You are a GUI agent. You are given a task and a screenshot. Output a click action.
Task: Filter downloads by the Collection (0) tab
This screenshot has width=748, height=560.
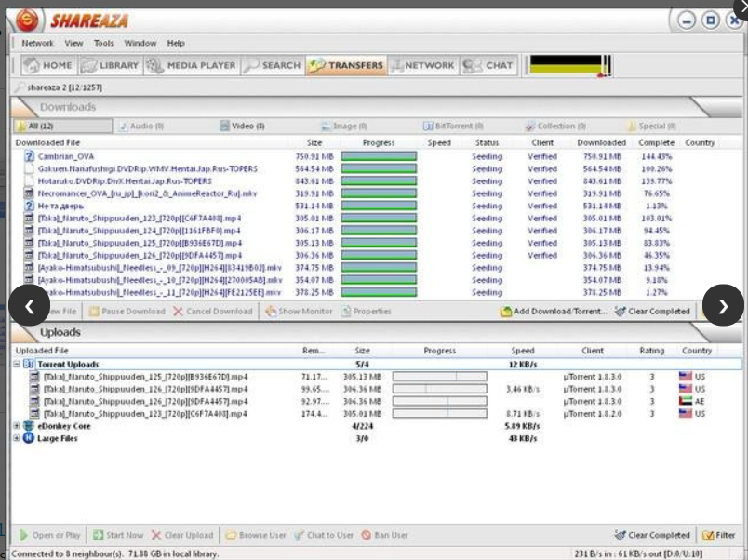click(x=555, y=126)
